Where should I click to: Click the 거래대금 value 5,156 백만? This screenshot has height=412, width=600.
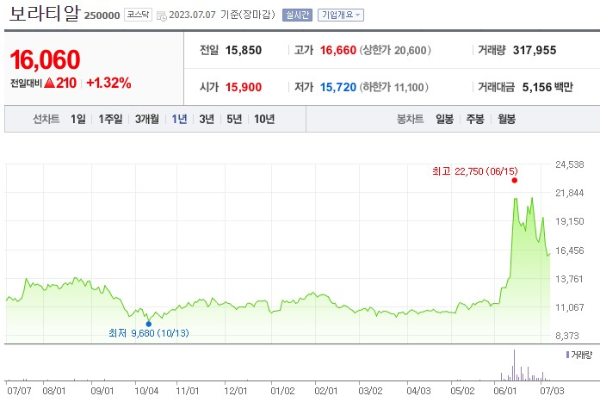548,87
